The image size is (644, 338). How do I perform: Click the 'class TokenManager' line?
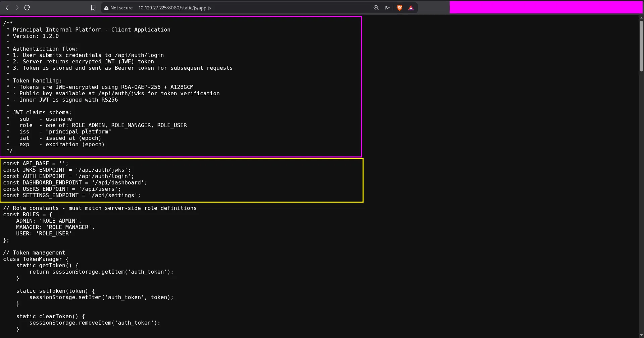36,259
